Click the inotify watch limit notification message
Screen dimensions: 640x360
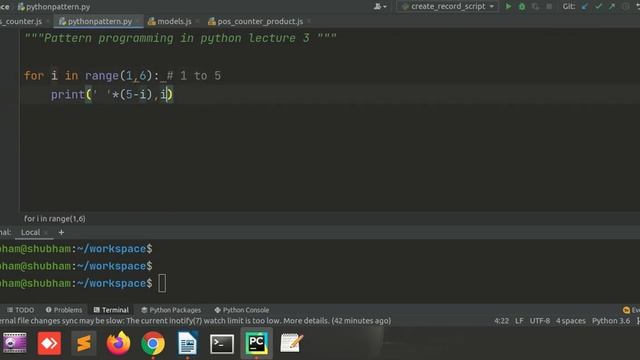(195, 321)
